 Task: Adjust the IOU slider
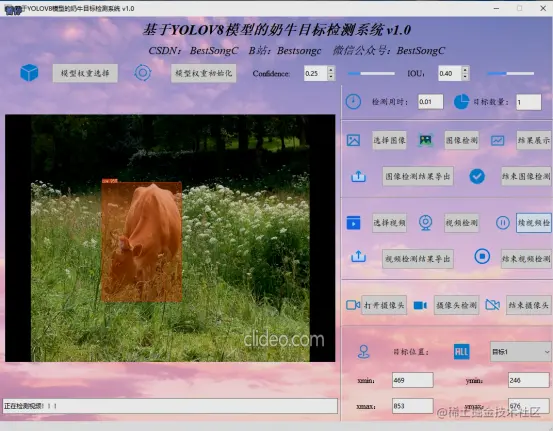coord(511,73)
